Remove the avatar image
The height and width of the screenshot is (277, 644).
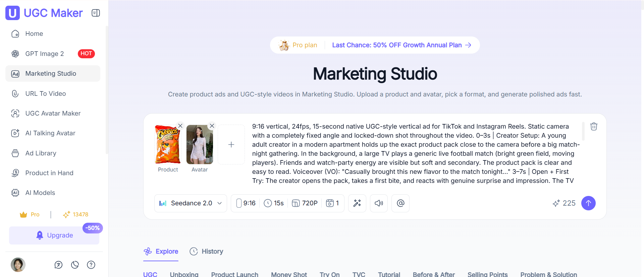point(212,126)
